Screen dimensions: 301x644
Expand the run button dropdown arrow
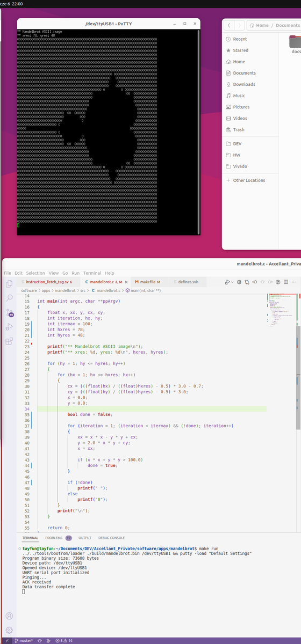point(233,282)
